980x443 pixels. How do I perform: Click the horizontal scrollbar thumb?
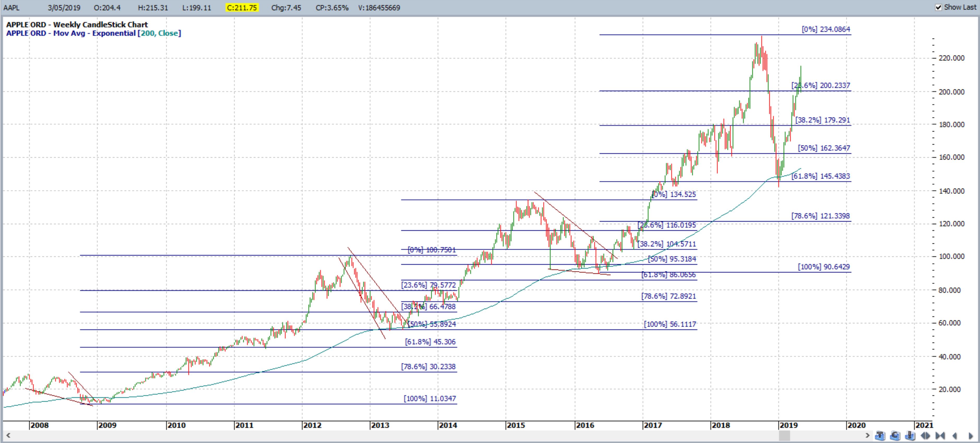coord(784,436)
